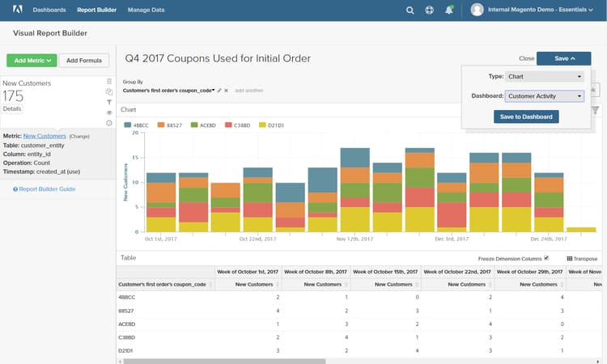
Task: Go to Dashboards menu
Action: click(49, 10)
